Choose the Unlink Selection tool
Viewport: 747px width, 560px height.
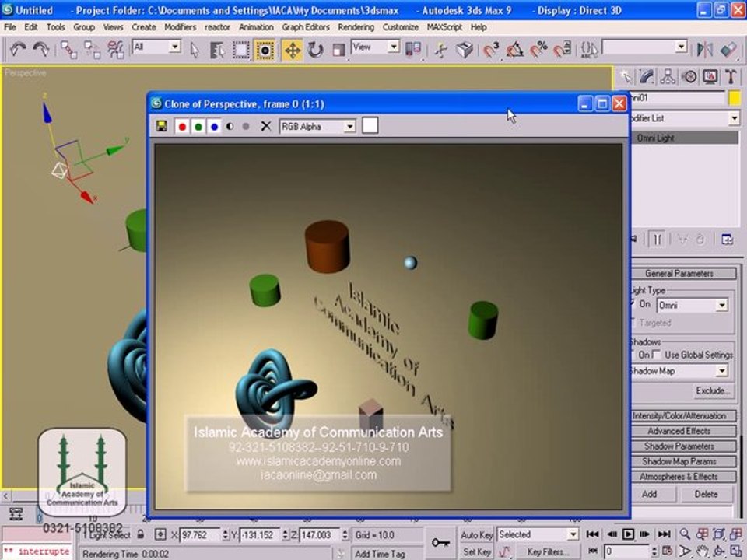coord(92,50)
